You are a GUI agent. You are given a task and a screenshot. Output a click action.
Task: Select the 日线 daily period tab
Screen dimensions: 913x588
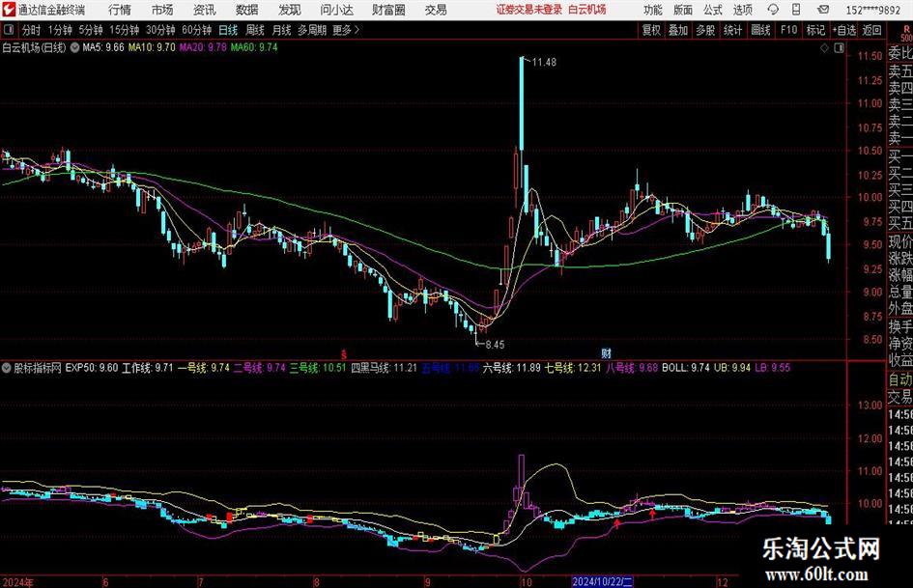228,30
